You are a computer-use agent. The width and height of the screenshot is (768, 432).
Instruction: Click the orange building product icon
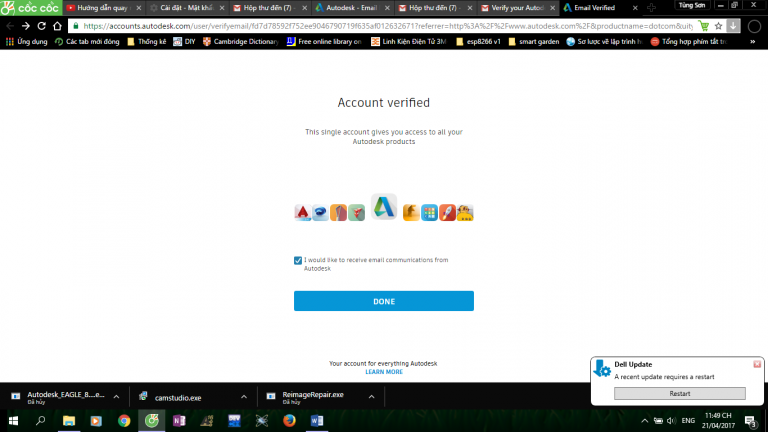click(x=338, y=213)
